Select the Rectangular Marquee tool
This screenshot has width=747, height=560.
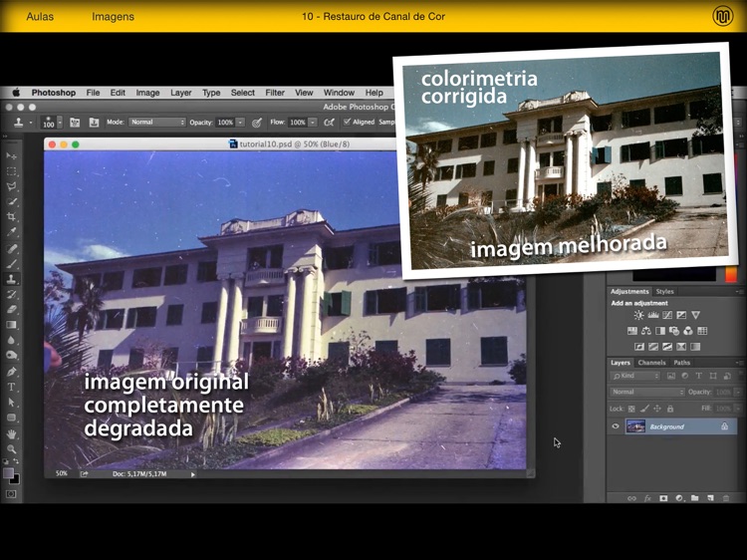tap(11, 171)
